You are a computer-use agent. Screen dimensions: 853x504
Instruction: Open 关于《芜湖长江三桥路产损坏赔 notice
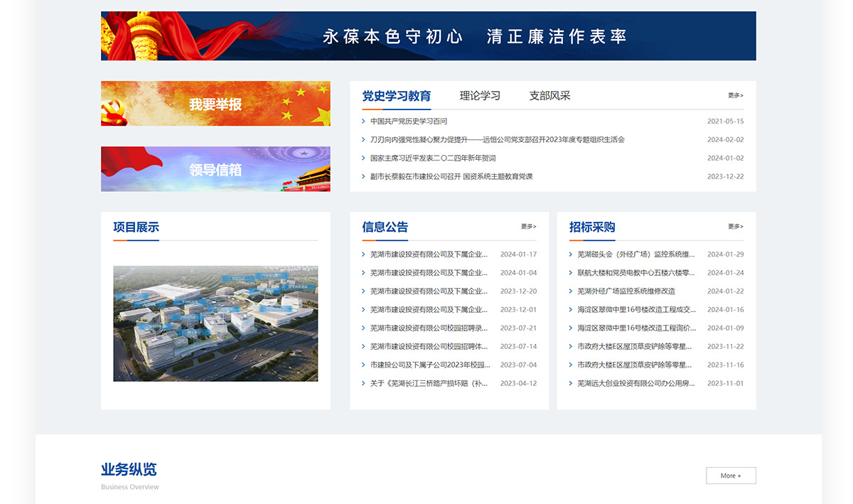(x=429, y=384)
